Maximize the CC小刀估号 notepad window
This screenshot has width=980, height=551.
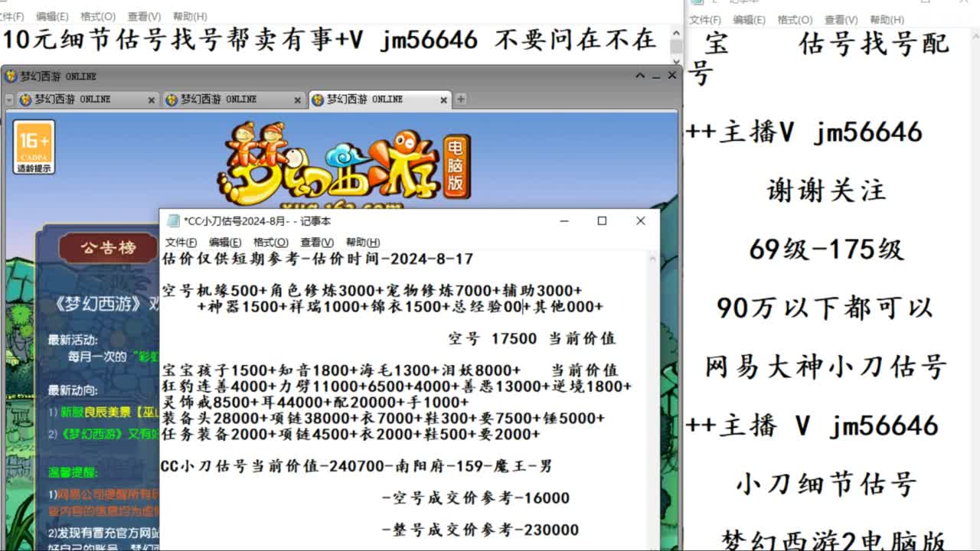pyautogui.click(x=602, y=221)
